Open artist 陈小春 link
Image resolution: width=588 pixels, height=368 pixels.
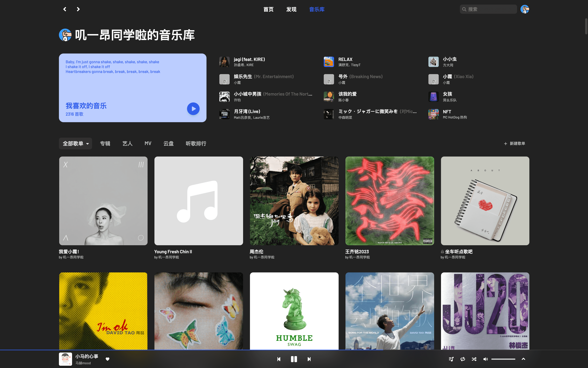click(344, 100)
